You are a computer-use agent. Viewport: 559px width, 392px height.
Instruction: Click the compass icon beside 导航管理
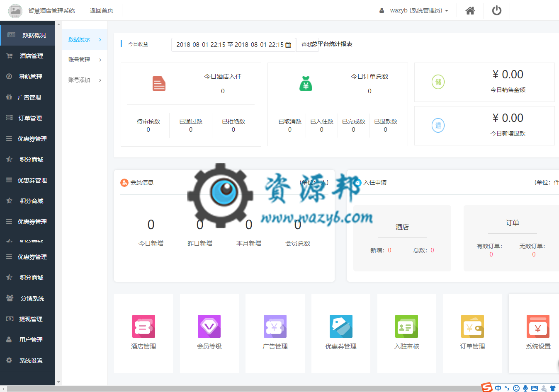pos(9,76)
